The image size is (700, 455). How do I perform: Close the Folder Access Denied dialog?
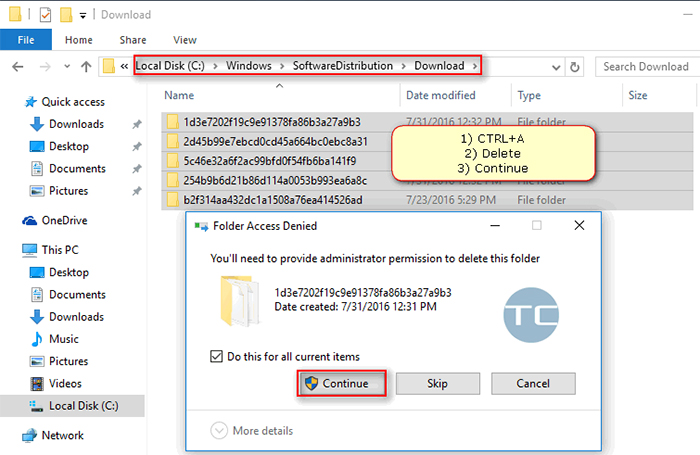(x=579, y=225)
